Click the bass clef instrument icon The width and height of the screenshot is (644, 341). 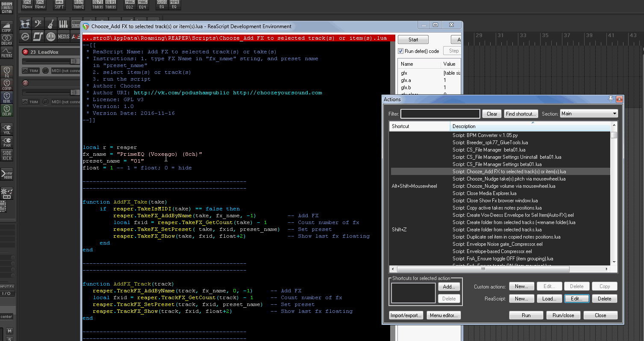(x=38, y=24)
